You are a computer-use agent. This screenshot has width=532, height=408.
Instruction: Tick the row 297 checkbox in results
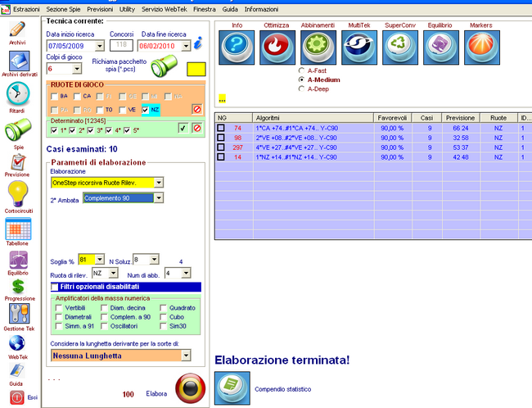tap(221, 147)
